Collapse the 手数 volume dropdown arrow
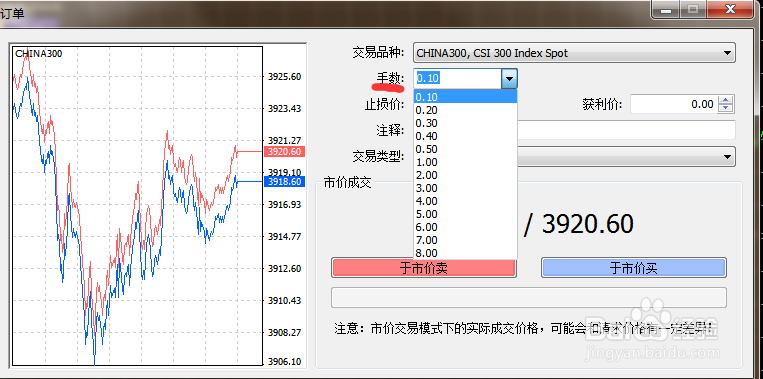Viewport: 763px width, 379px height. click(509, 78)
